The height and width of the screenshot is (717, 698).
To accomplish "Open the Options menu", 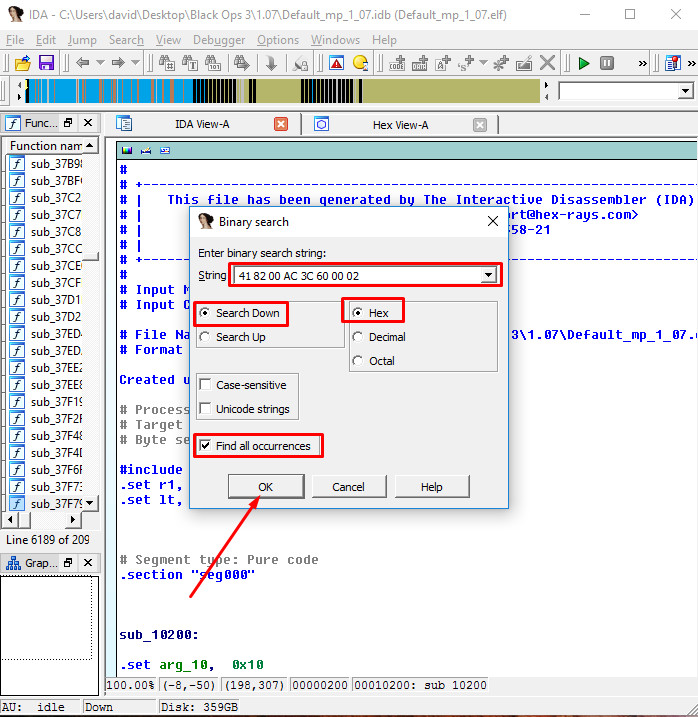I will point(278,40).
